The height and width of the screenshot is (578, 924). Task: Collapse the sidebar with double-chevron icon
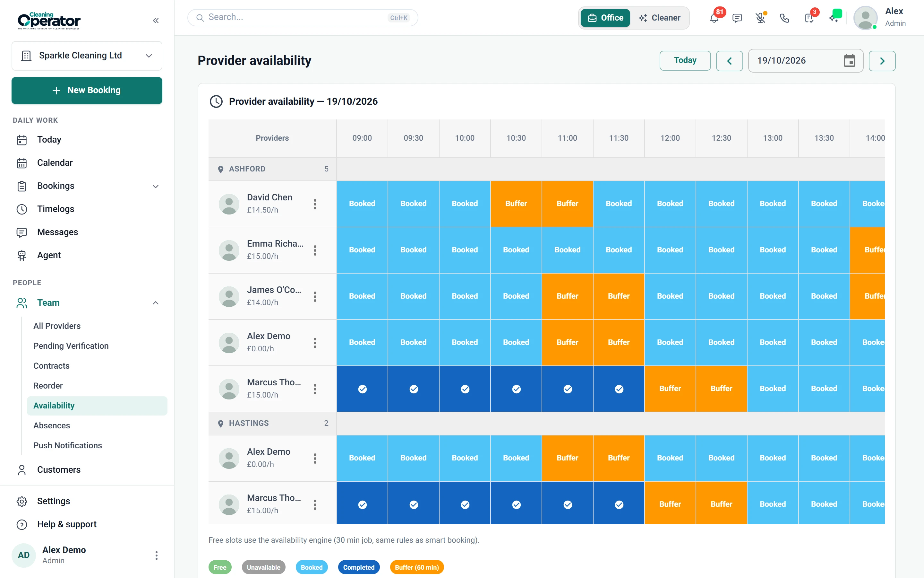[155, 21]
